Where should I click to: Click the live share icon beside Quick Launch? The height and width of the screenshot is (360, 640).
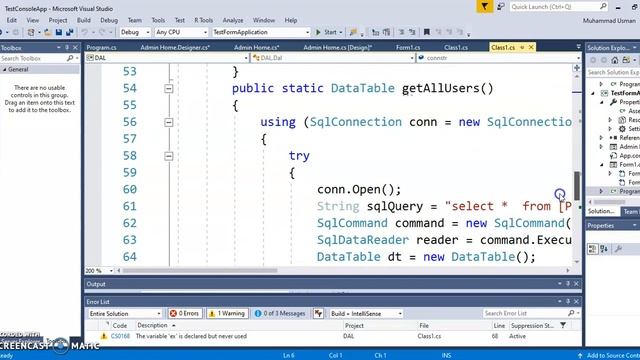tap(501, 7)
